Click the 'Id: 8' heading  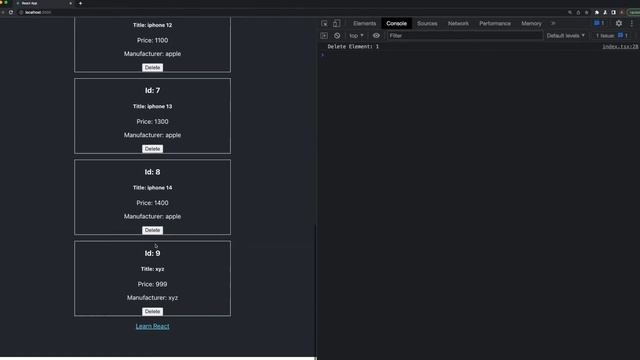[x=152, y=172]
